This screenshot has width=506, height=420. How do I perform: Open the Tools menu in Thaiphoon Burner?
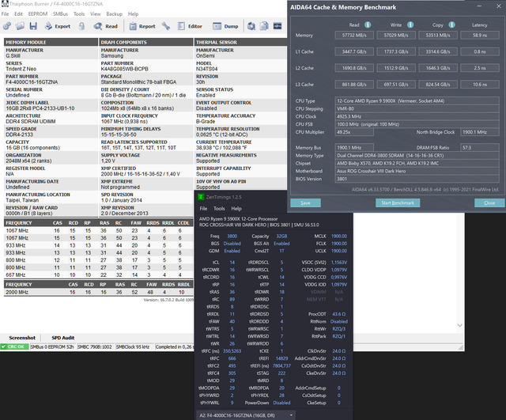(x=79, y=14)
